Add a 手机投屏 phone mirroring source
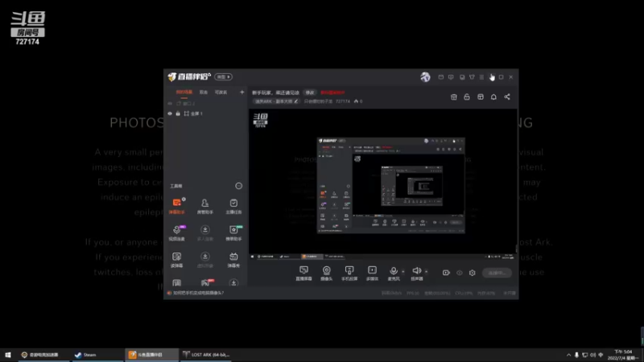The height and width of the screenshot is (362, 644). [x=349, y=273]
